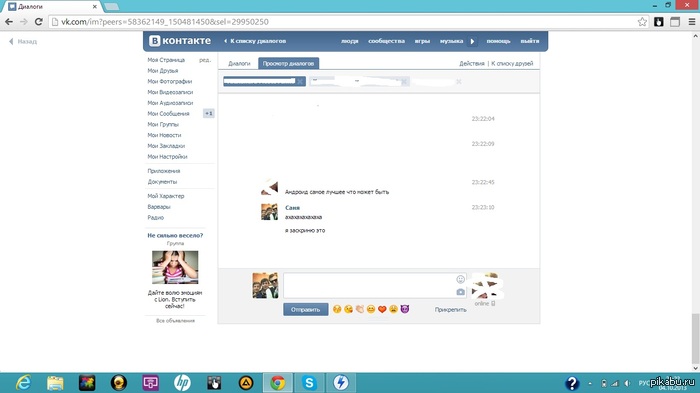
Task: Open К списку друзей link
Action: pos(512,63)
